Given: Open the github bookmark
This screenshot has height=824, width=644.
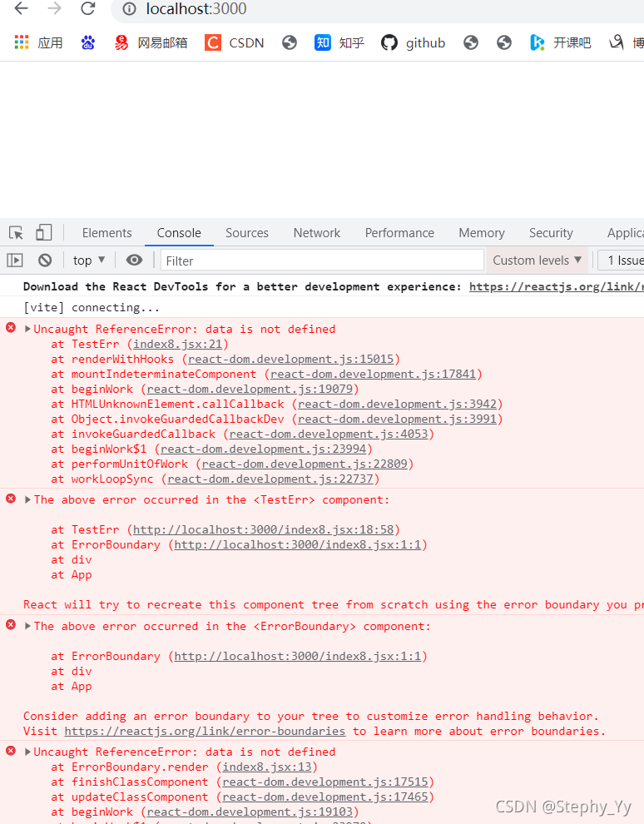Looking at the screenshot, I should click(414, 42).
